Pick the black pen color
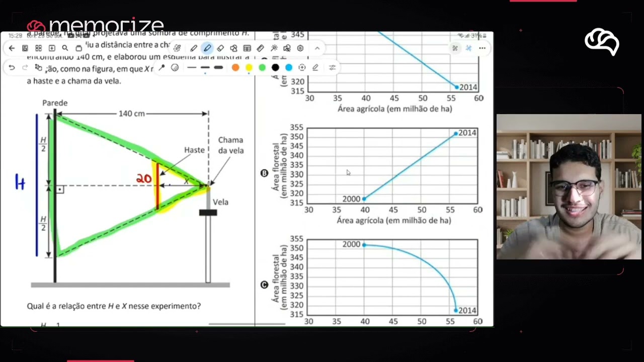 275,67
